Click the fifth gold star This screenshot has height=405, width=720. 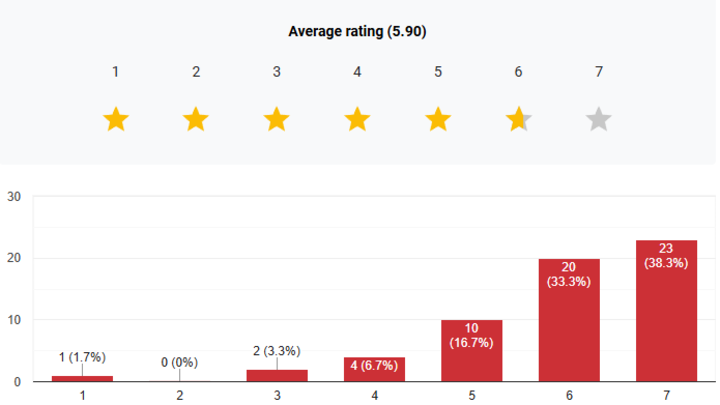pyautogui.click(x=438, y=120)
